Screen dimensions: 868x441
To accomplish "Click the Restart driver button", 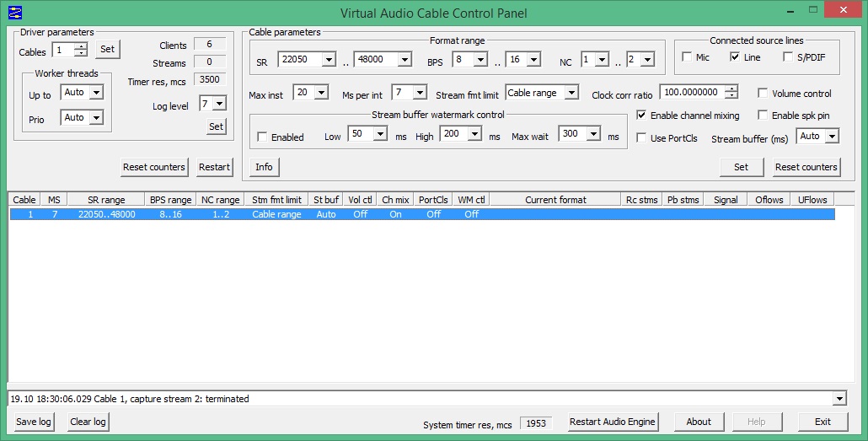I will (214, 167).
